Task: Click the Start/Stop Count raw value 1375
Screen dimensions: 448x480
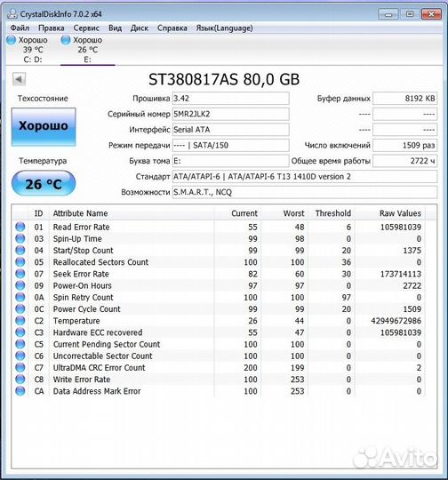Action: pyautogui.click(x=412, y=251)
